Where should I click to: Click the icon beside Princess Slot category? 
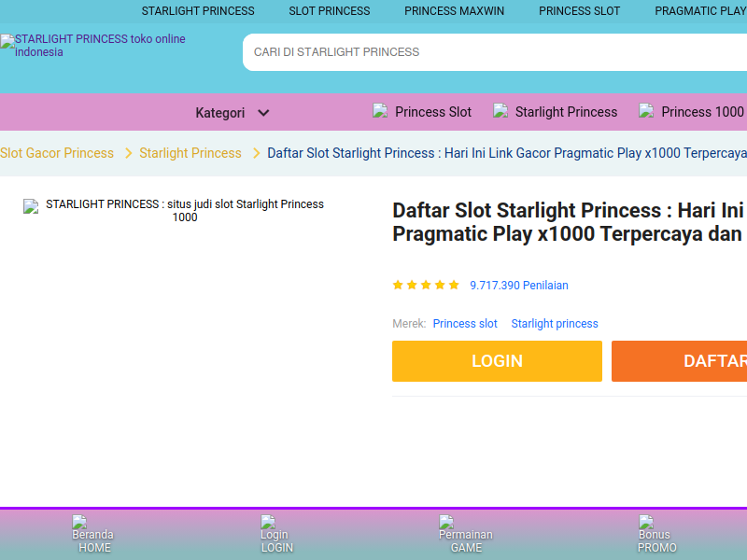pos(380,110)
